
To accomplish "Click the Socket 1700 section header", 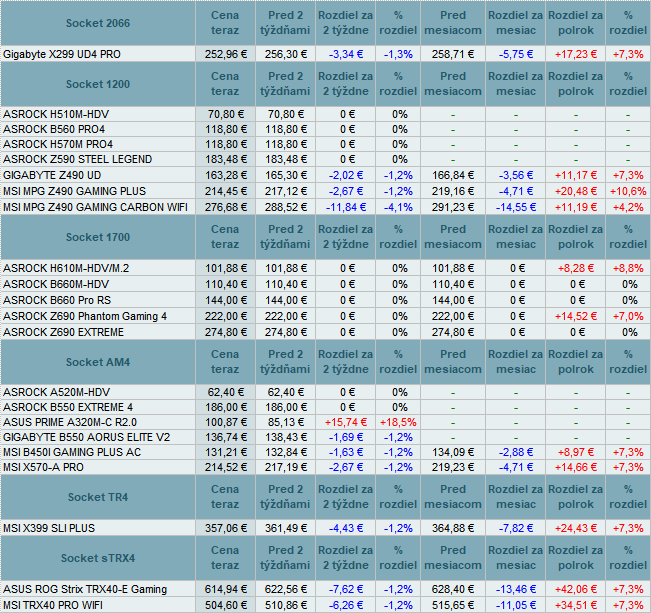I will coord(98,237).
